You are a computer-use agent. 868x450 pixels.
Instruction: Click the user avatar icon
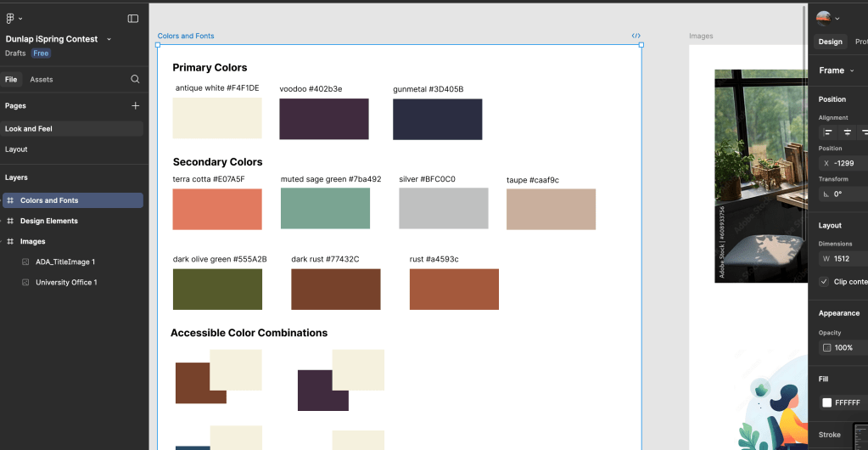(x=824, y=18)
